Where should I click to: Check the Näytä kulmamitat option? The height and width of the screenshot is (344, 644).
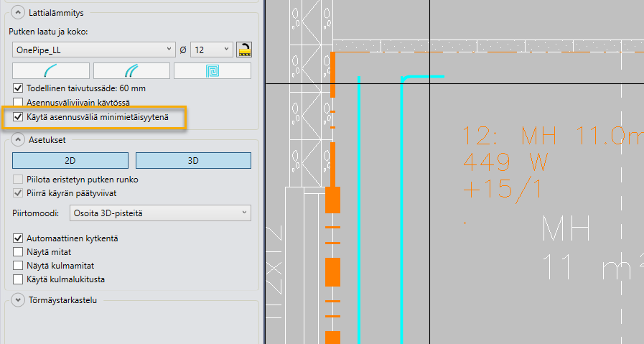point(18,265)
